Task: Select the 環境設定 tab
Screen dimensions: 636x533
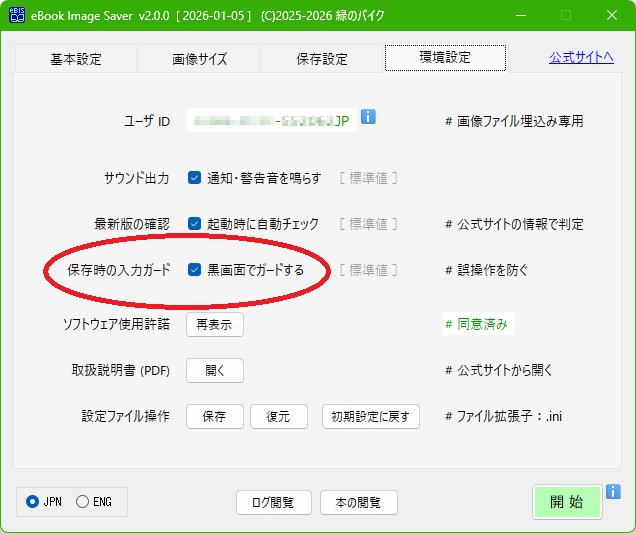Action: (445, 58)
